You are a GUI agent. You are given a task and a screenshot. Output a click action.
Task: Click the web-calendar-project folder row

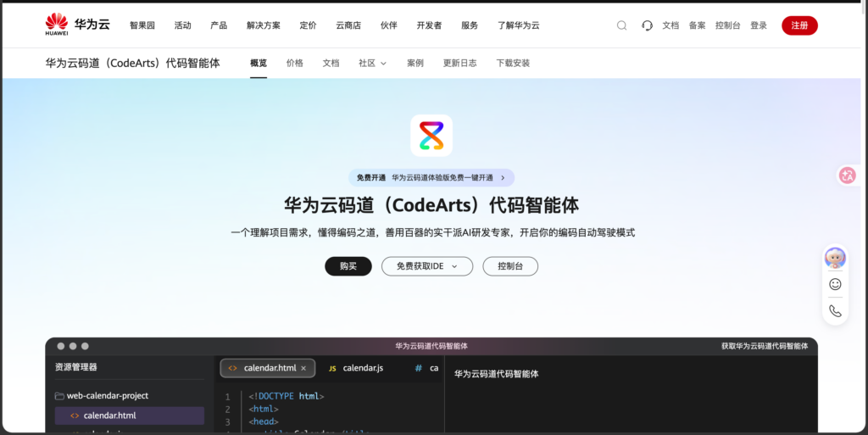[x=130, y=396]
